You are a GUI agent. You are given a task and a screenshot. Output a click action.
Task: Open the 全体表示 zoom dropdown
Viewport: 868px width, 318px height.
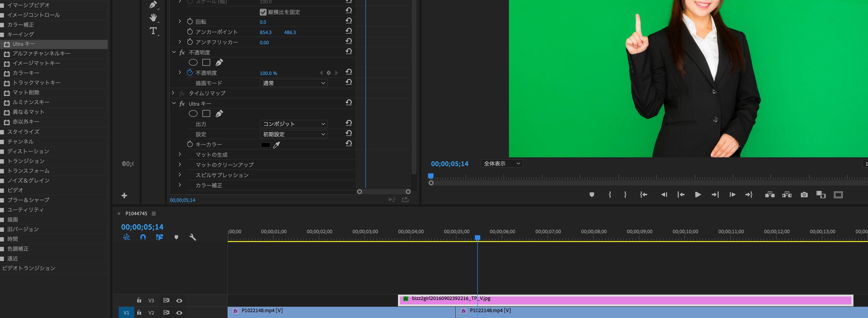coord(501,164)
